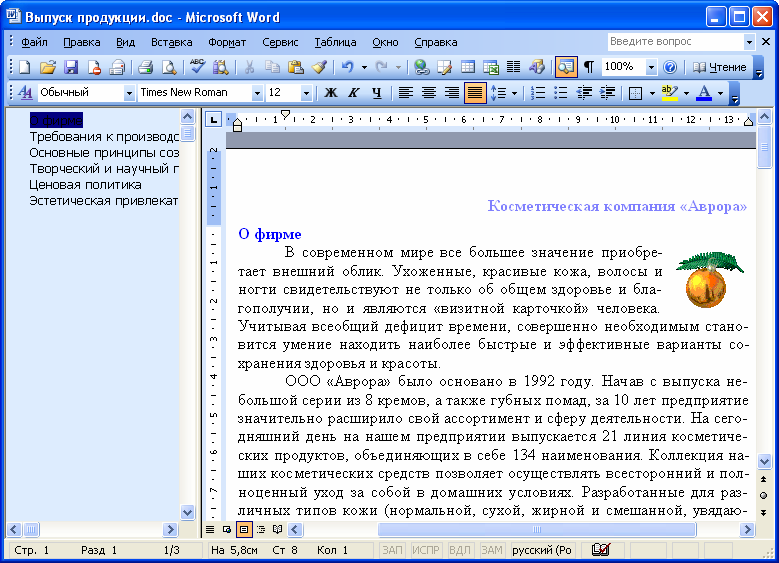Open the Вставка menu
This screenshot has height=563, width=779.
pyautogui.click(x=171, y=42)
